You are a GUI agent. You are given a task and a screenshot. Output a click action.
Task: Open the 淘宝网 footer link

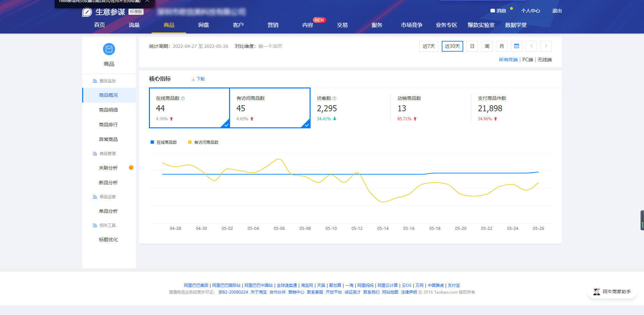[306, 285]
